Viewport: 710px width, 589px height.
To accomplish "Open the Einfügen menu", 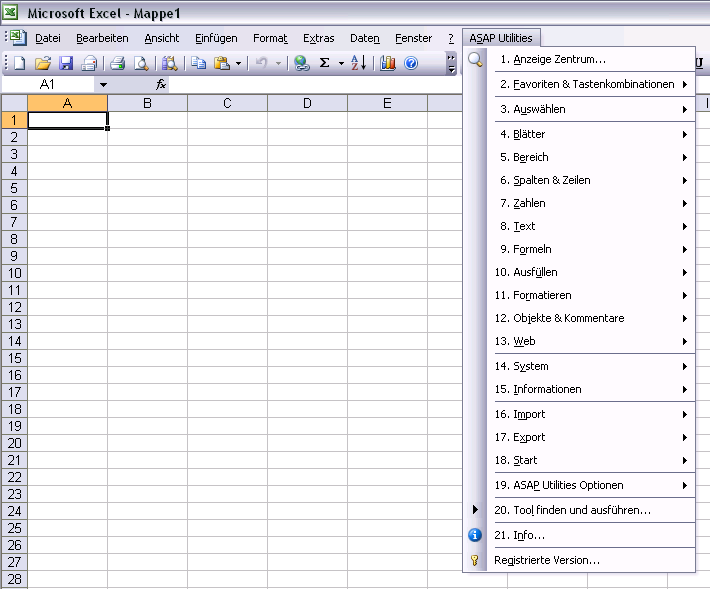I will coord(216,38).
